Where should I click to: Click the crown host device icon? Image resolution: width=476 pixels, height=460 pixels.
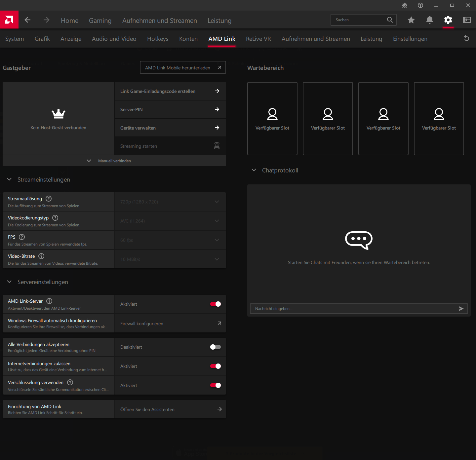[x=59, y=114]
